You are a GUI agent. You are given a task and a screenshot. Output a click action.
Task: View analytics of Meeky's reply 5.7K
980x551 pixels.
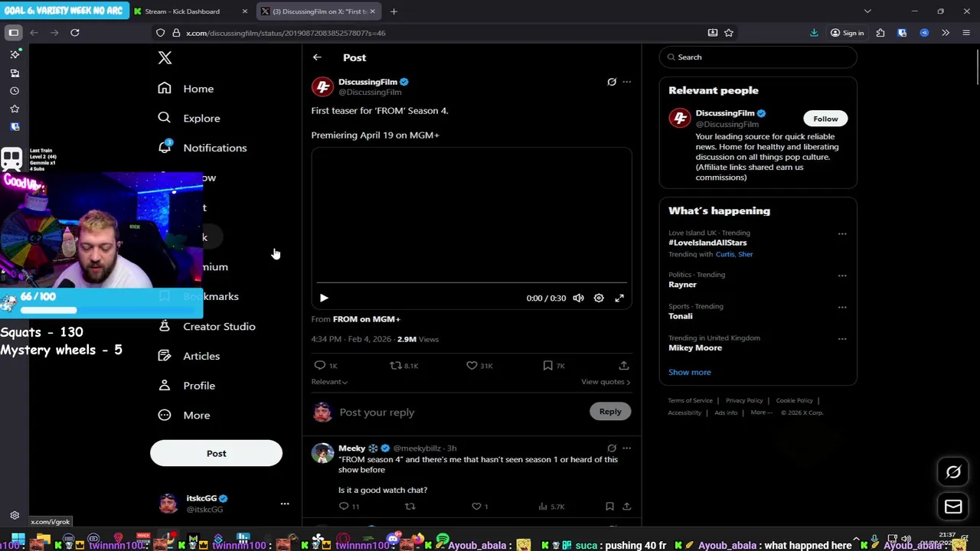coord(551,507)
